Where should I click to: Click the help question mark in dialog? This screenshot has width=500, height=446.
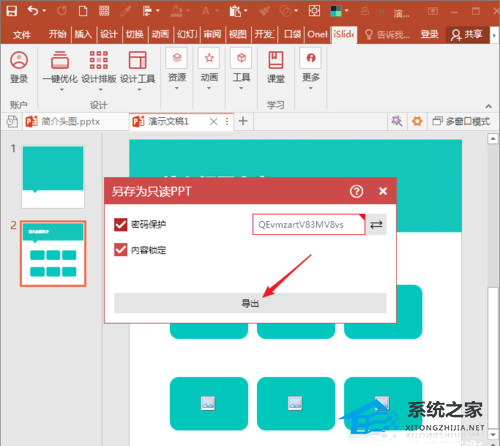356,191
